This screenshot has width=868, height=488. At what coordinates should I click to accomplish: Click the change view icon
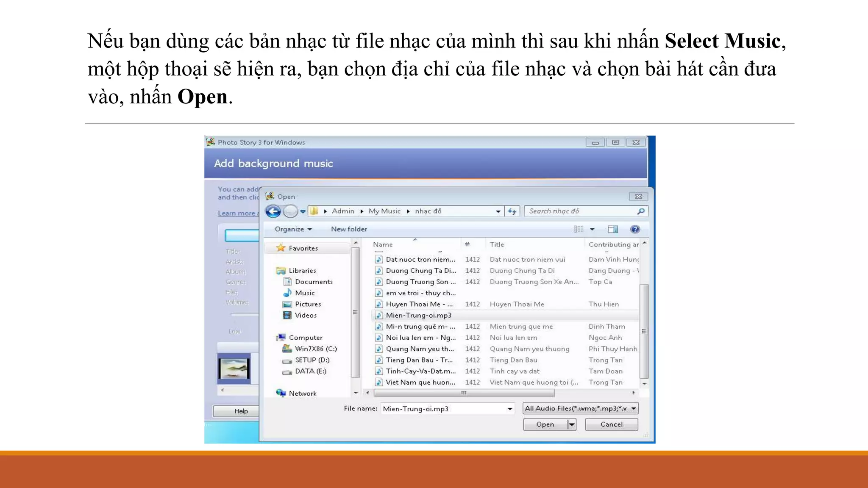(x=579, y=229)
